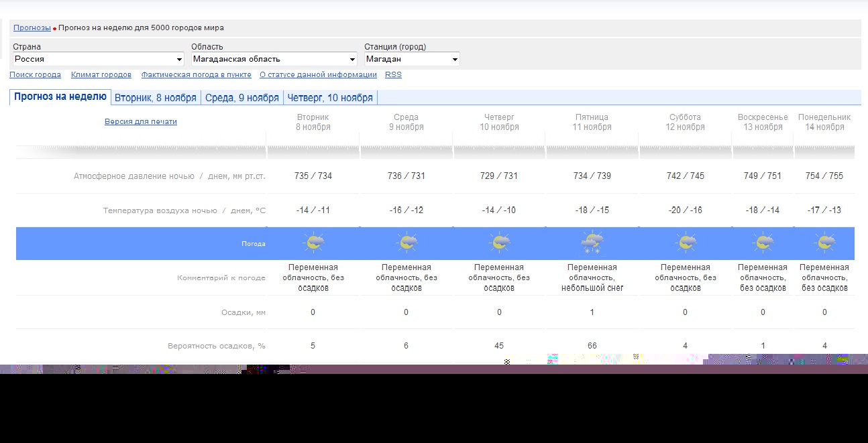Open the Поиск города link
Screen dimensions: 868x443
[35, 74]
